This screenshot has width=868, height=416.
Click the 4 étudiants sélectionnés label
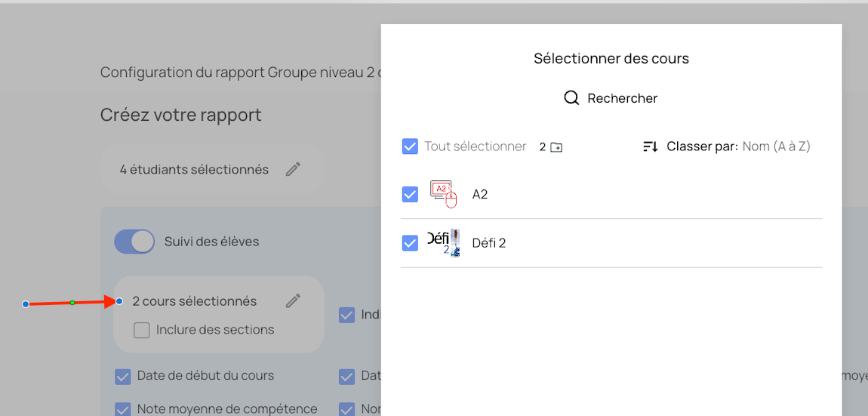point(194,170)
